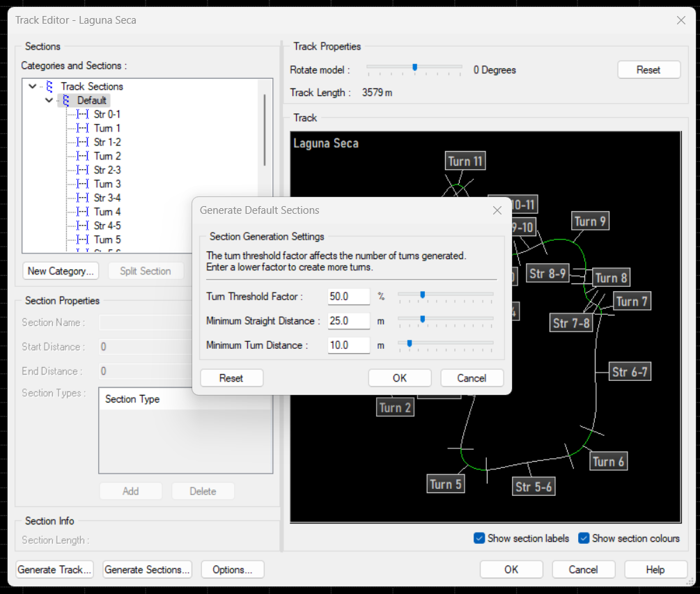Screen dimensions: 700x594
Task: Disable the Show section colours checkbox
Action: pyautogui.click(x=584, y=538)
